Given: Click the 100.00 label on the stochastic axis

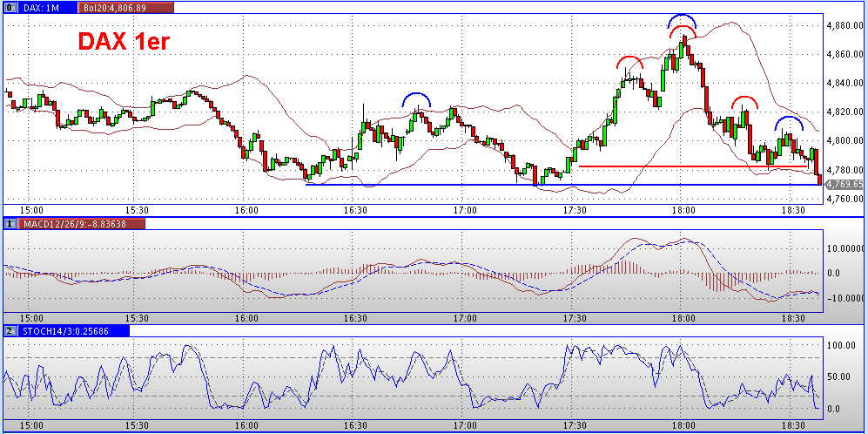Looking at the screenshot, I should tap(843, 345).
